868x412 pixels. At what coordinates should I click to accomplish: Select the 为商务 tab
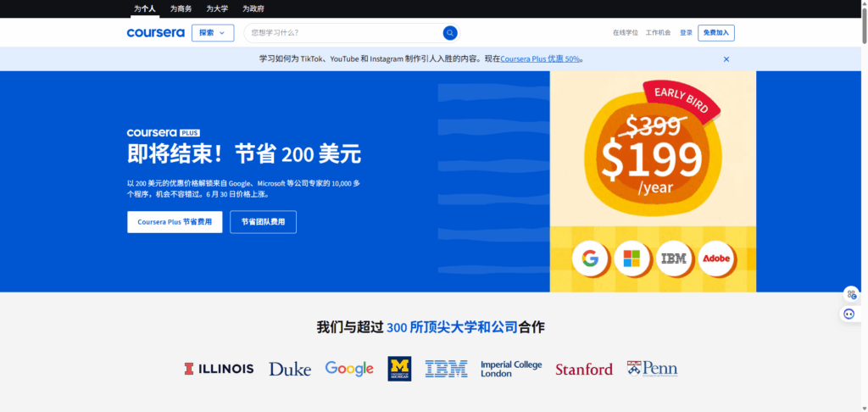click(x=181, y=8)
